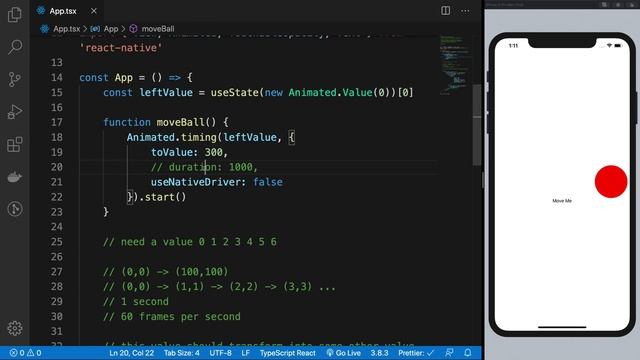640x360 pixels.
Task: Click TypeScript version 3.8.3
Action: click(x=379, y=353)
